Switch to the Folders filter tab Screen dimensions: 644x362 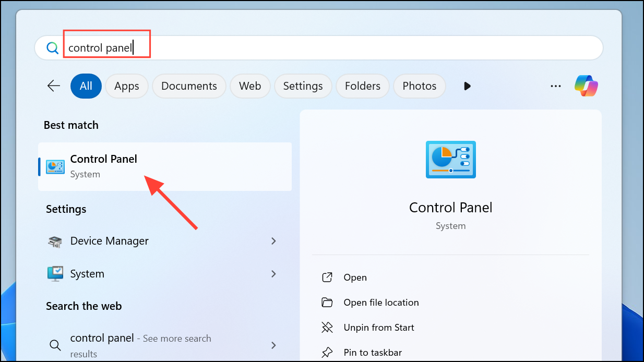tap(363, 86)
